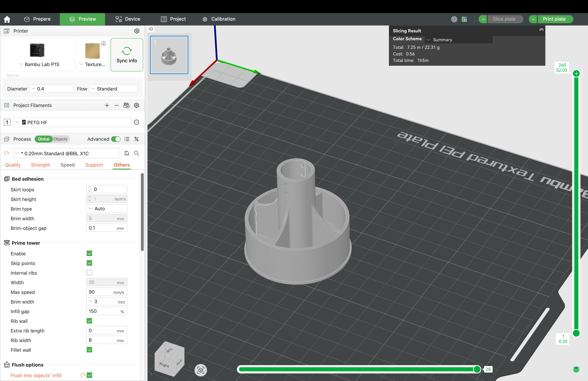Uncheck the Fillet wall checkbox
The width and height of the screenshot is (588, 381).
[89, 350]
